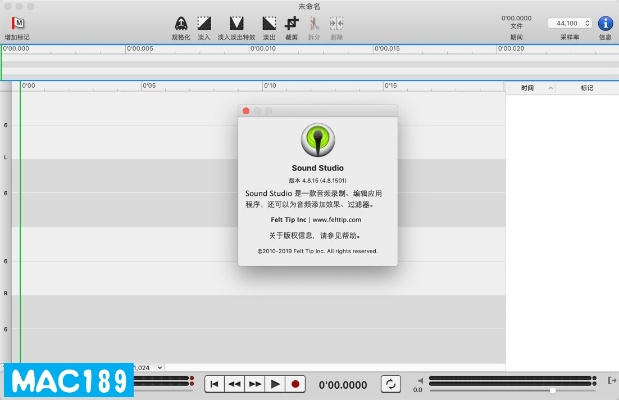Toggle the loop playback button
Image resolution: width=619 pixels, height=400 pixels.
coord(391,384)
